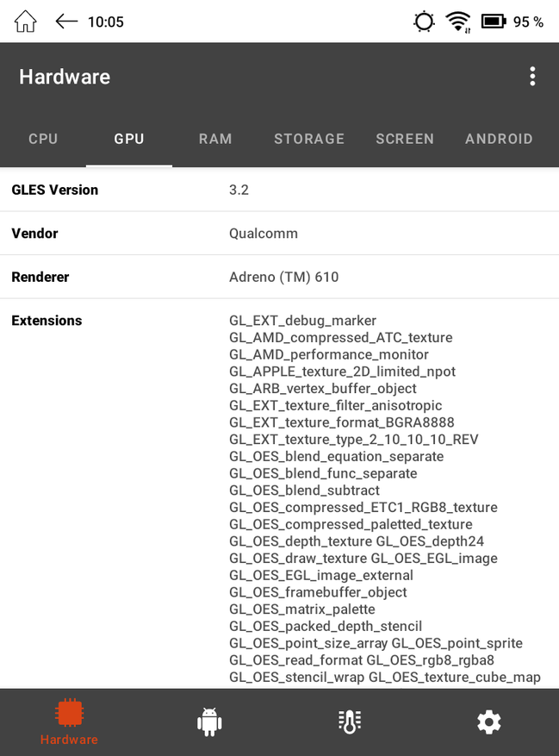Open the settings gear at bottom
The height and width of the screenshot is (756, 559).
488,722
